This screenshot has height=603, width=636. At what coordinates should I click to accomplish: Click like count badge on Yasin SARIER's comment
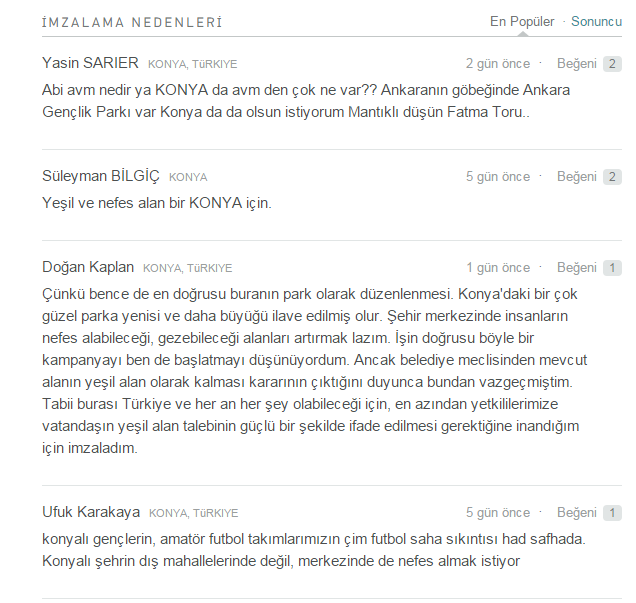tap(612, 64)
